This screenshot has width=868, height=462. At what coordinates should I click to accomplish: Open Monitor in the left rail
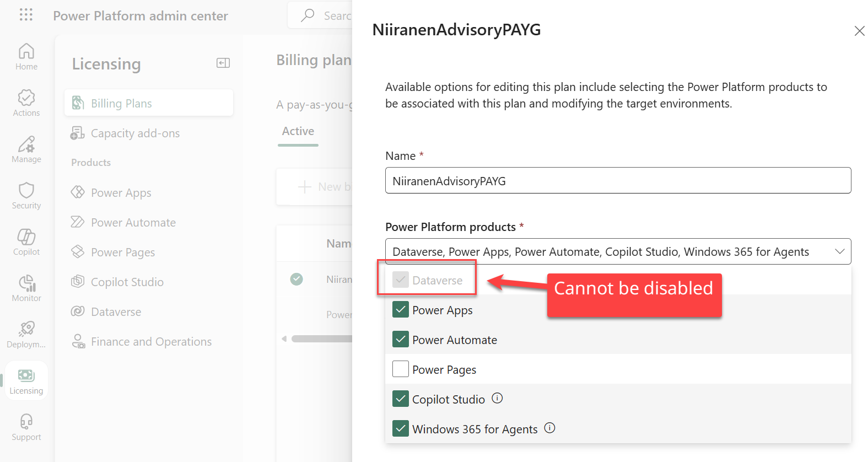[26, 288]
